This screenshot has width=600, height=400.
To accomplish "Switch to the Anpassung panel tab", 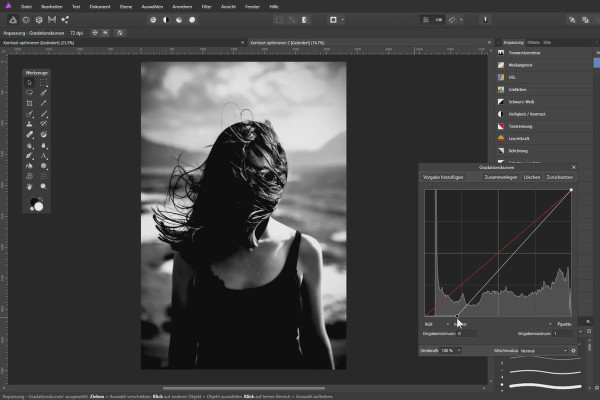I will click(513, 42).
